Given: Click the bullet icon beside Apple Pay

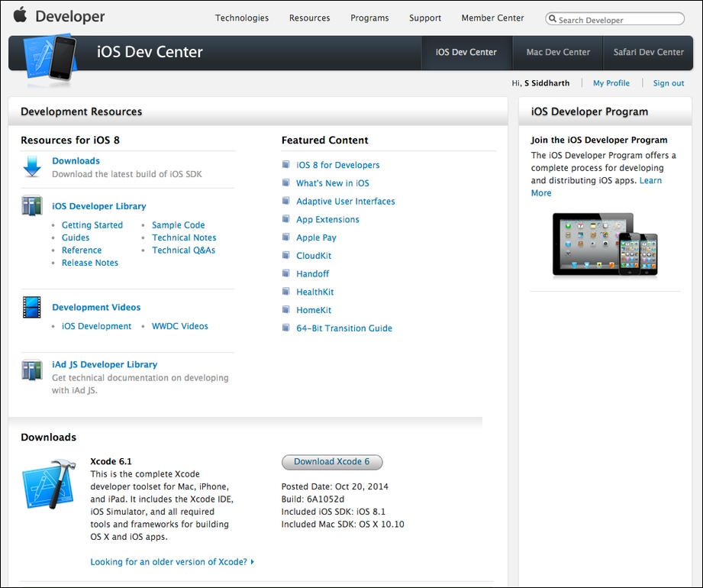Looking at the screenshot, I should click(285, 237).
